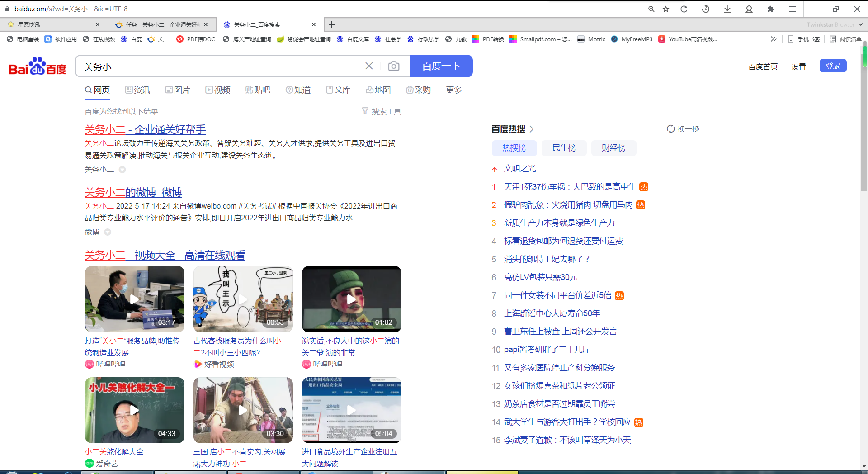The width and height of the screenshot is (868, 474).
Task: Open the 阅读清单 reading list
Action: click(846, 39)
